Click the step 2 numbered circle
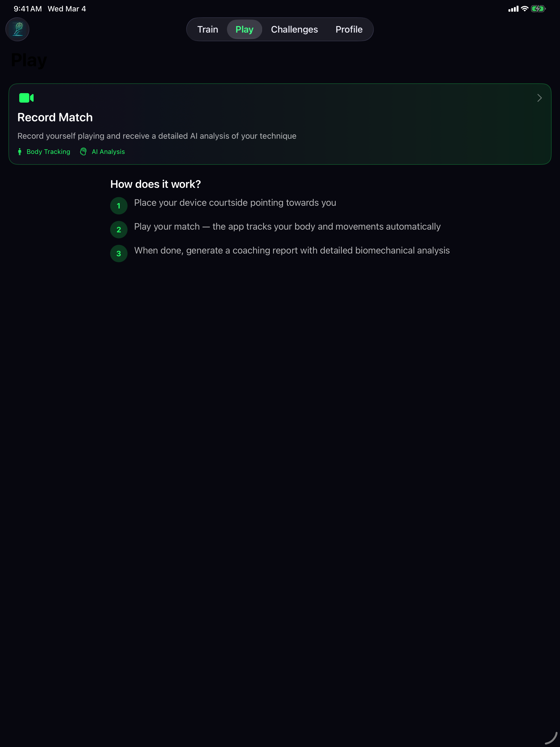Viewport: 560px width, 747px height. 119,229
